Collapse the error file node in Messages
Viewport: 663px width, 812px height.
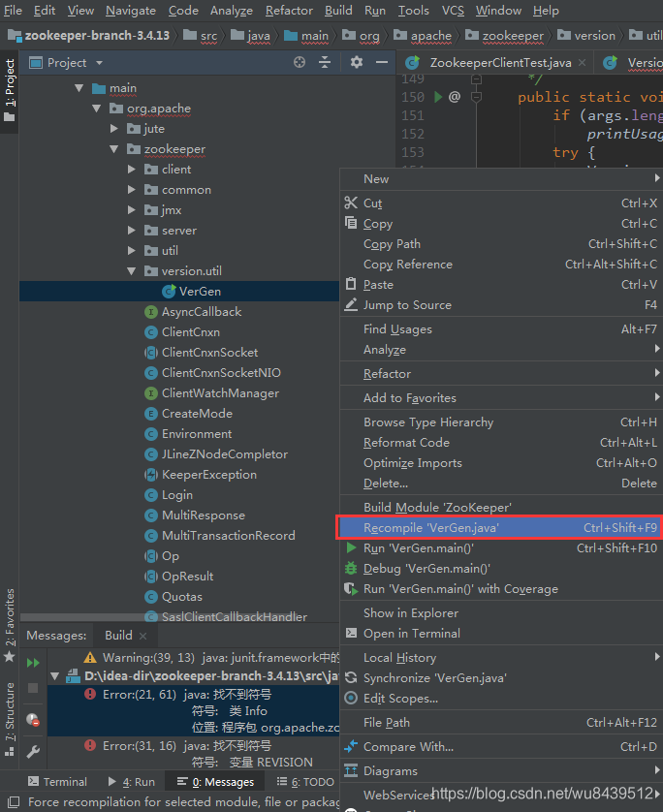(x=55, y=676)
